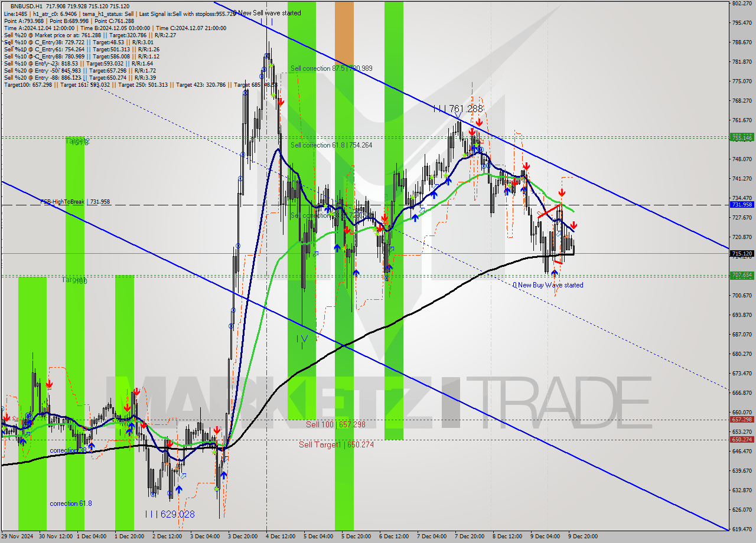Click the 632.870 price axis value

pos(742,490)
